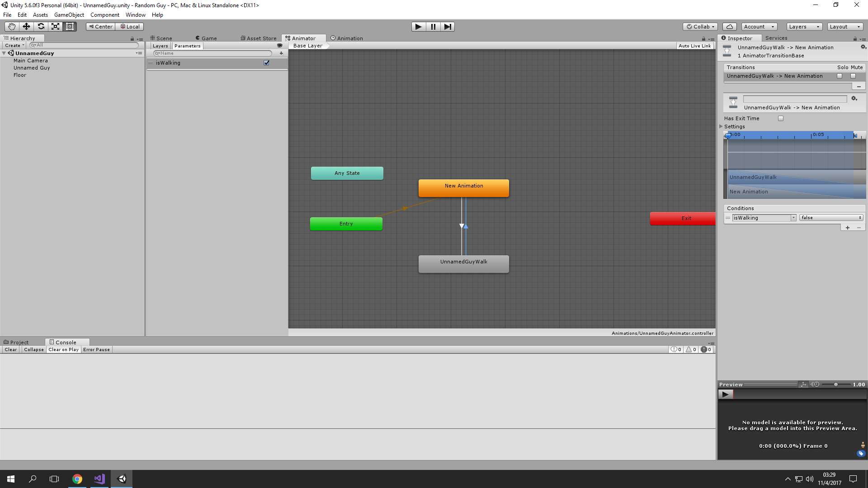Toggle parameter visibility eye icon
Screen dimensions: 868x488
pos(279,46)
